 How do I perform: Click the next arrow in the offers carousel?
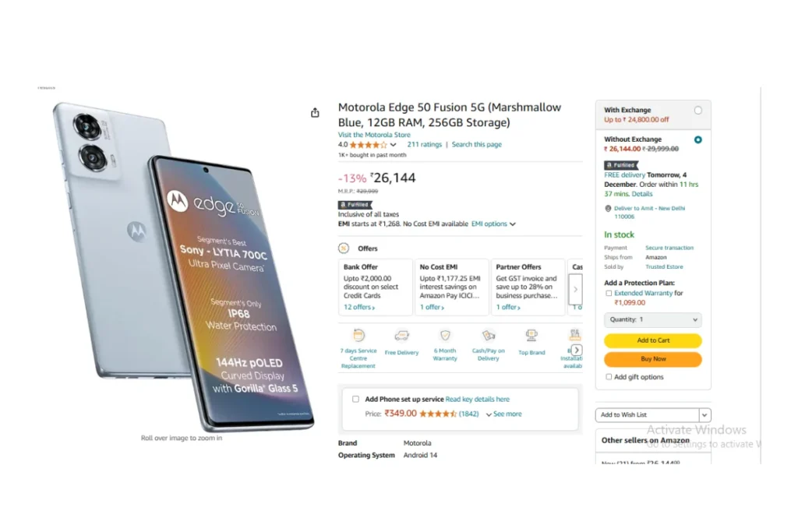pos(576,290)
